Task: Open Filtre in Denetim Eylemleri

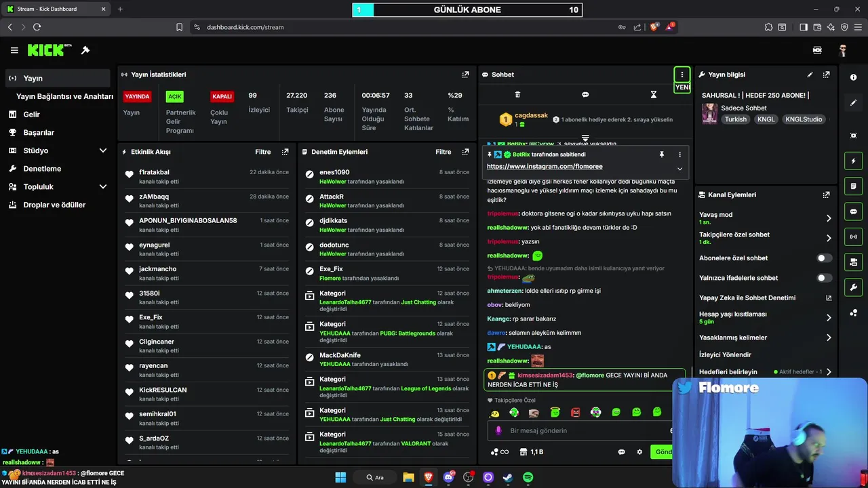Action: (x=443, y=152)
